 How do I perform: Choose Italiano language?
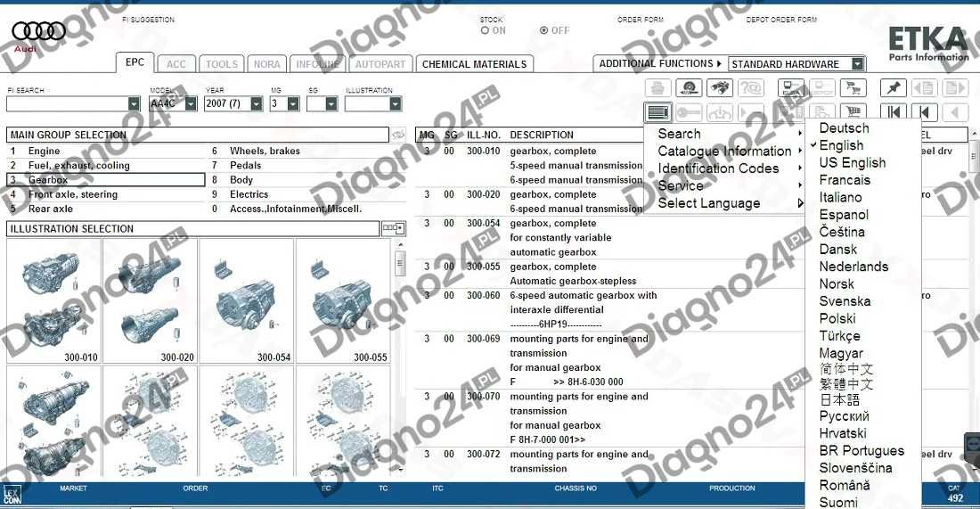pyautogui.click(x=840, y=197)
